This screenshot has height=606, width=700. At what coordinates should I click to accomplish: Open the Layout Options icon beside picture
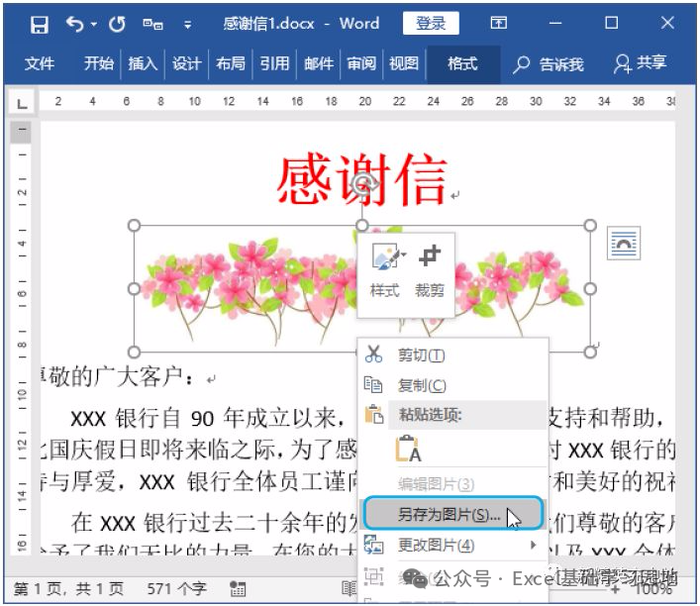623,243
